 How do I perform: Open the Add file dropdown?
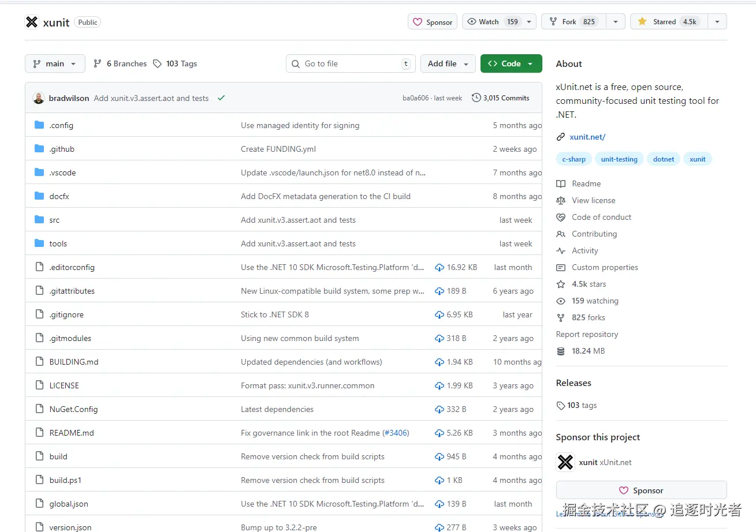pyautogui.click(x=448, y=63)
